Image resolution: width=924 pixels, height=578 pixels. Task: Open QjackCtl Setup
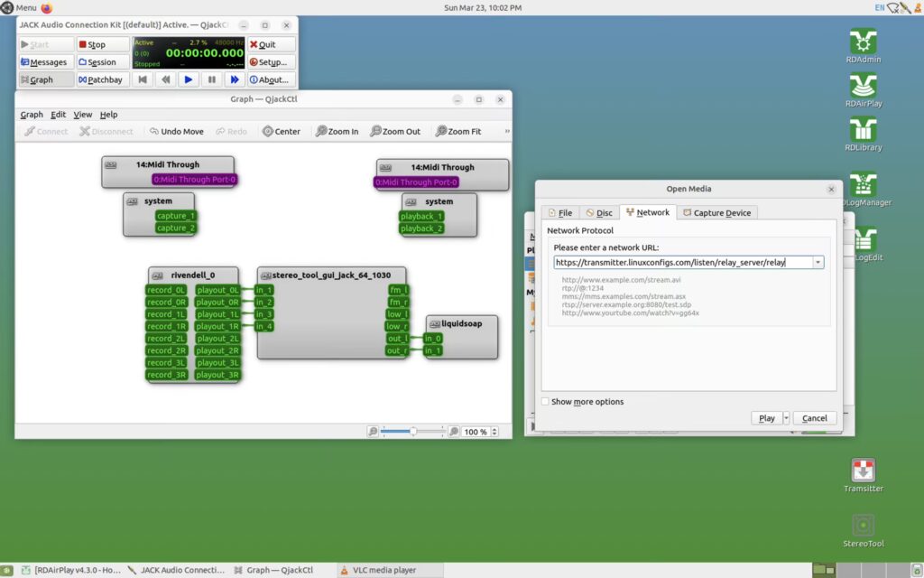click(271, 62)
